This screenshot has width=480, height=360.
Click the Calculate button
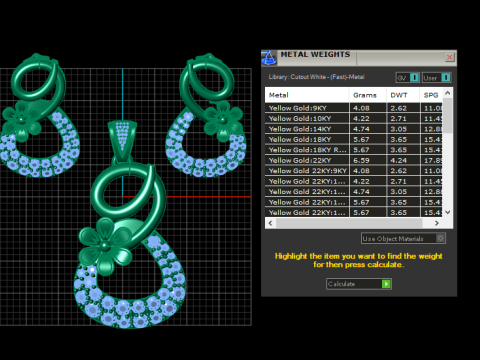coord(359,284)
